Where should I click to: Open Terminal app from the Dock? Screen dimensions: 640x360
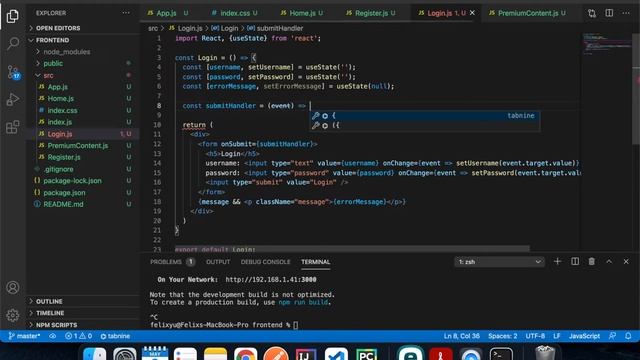[501, 353]
